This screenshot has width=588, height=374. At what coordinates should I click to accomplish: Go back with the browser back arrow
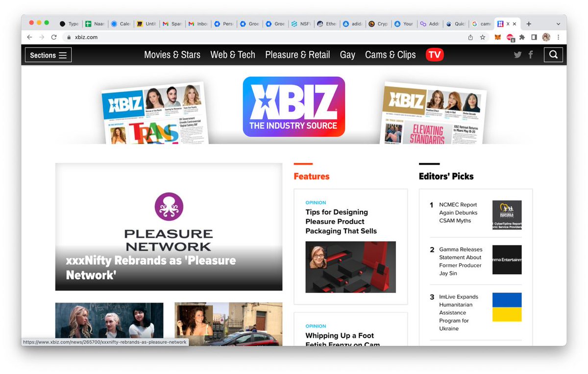[x=29, y=37]
